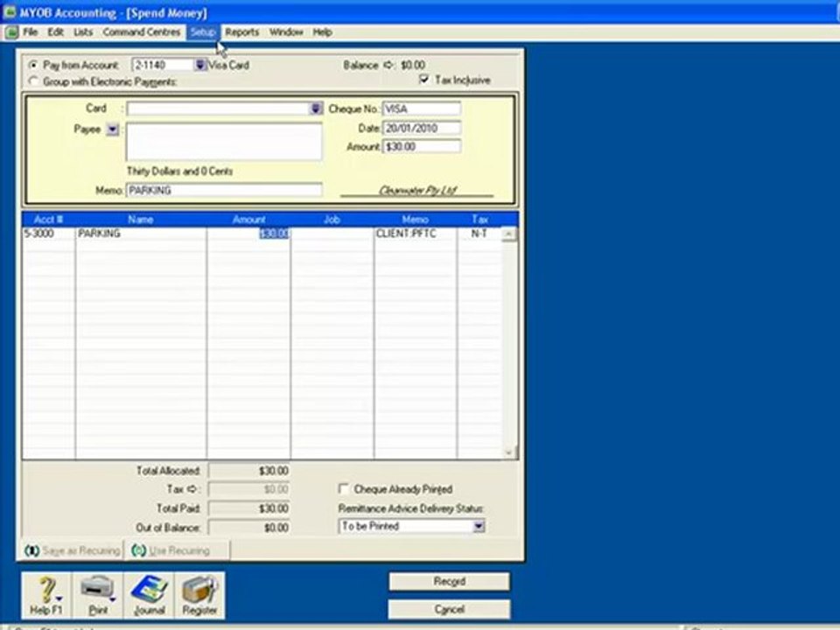Click the Cancel button

click(449, 609)
